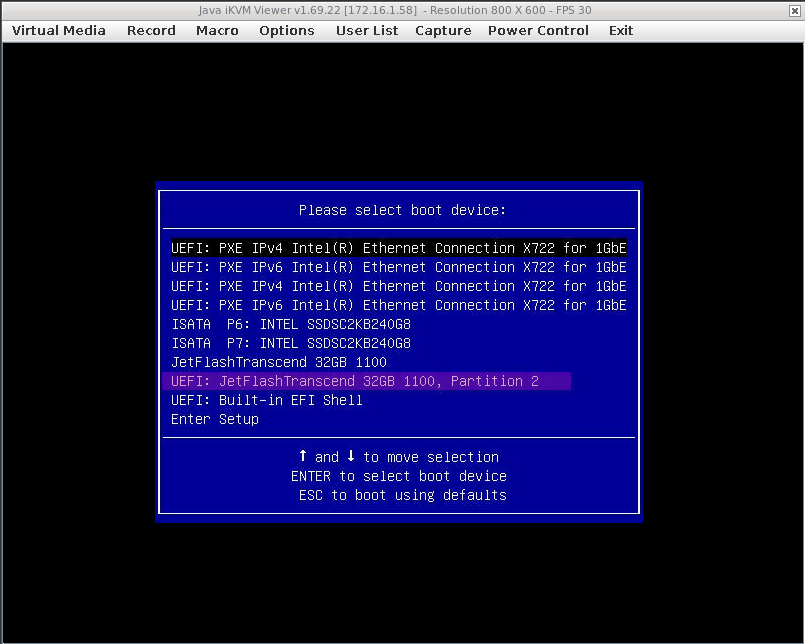
Task: Open the Capture menu
Action: tap(443, 30)
